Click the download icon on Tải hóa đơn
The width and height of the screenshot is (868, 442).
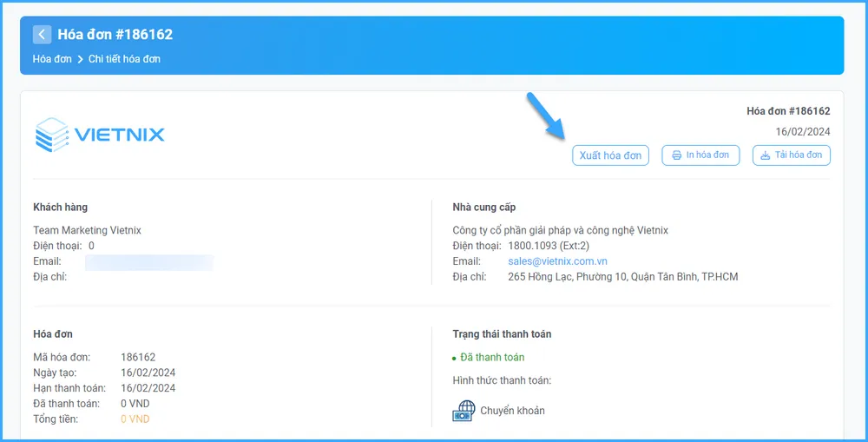pos(765,155)
